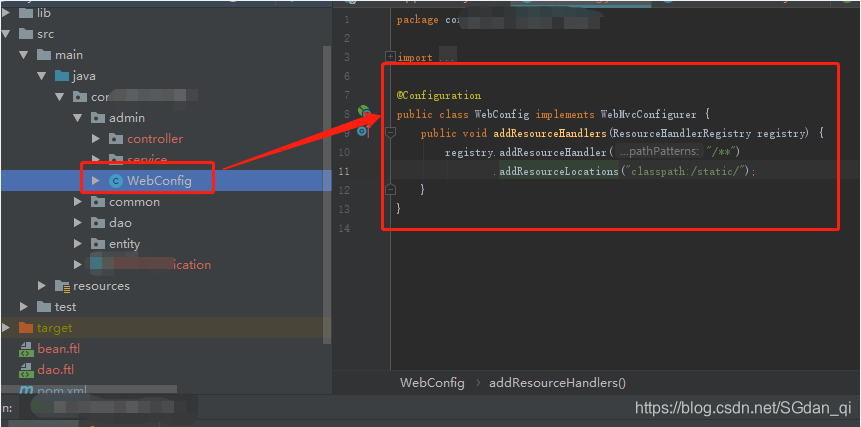Expand the target folder arrow

(x=5, y=328)
